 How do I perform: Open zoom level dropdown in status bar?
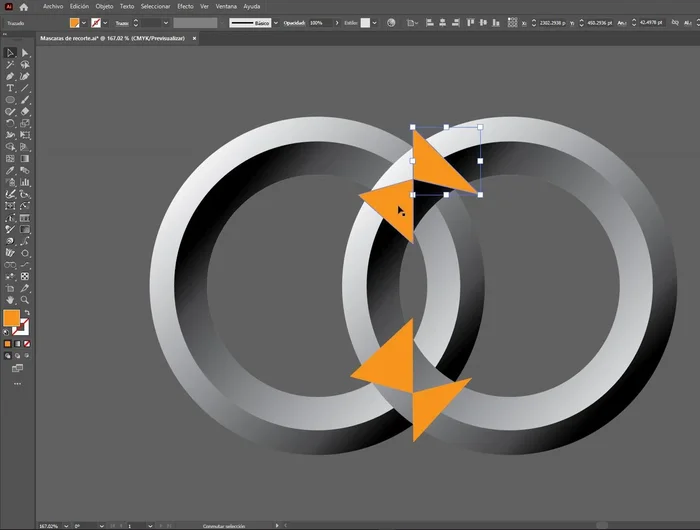point(66,526)
